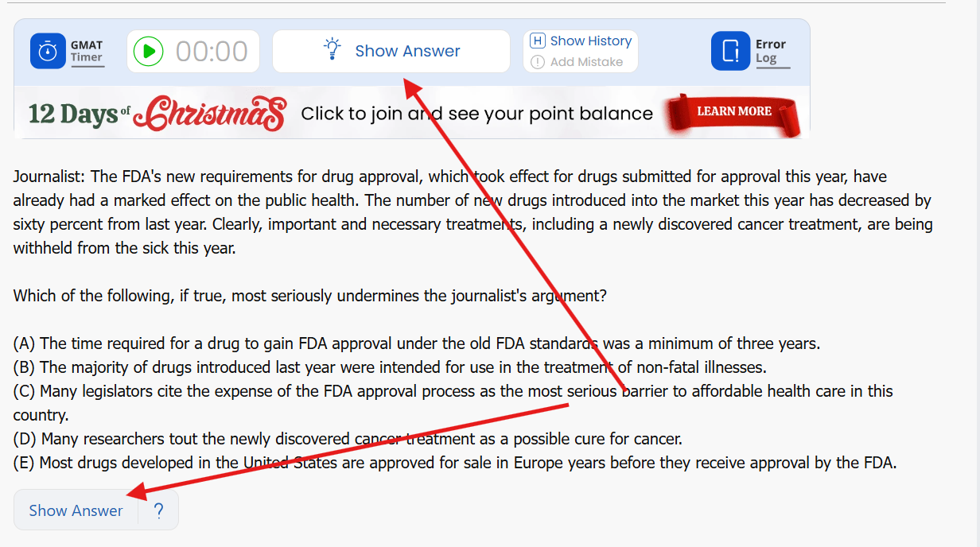
Task: Click the lightbulb icon beside the top Show Answer
Action: click(x=332, y=49)
